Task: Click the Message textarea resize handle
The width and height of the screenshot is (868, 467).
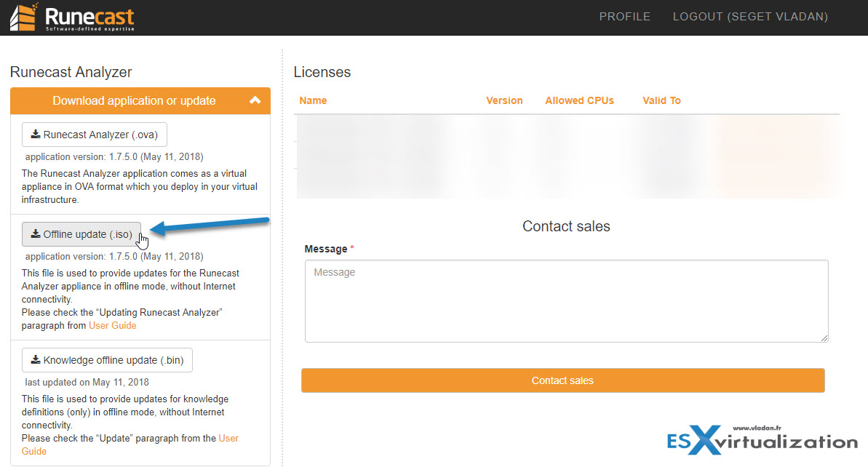Action: [824, 338]
